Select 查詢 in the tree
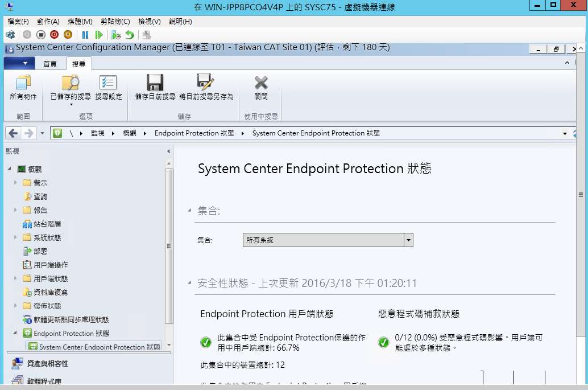 [40, 196]
